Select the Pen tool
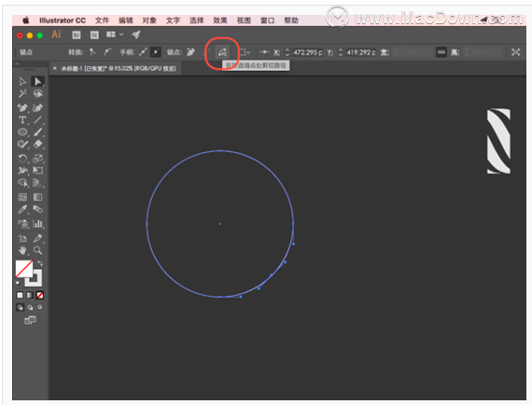 22,108
